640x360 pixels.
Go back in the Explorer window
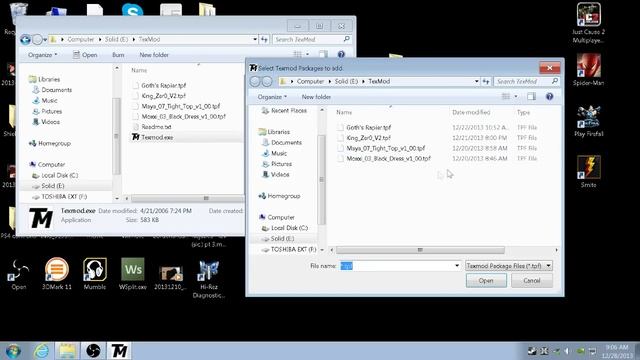tap(25, 40)
